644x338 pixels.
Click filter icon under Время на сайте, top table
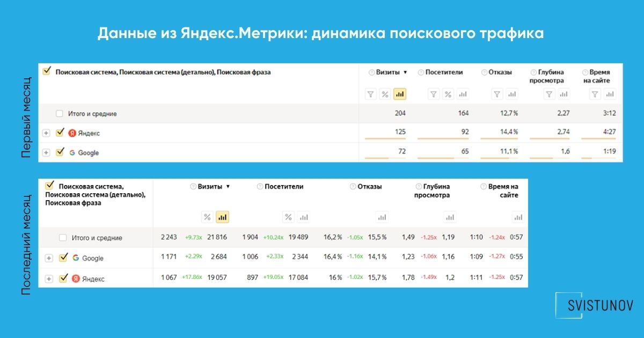pos(595,94)
